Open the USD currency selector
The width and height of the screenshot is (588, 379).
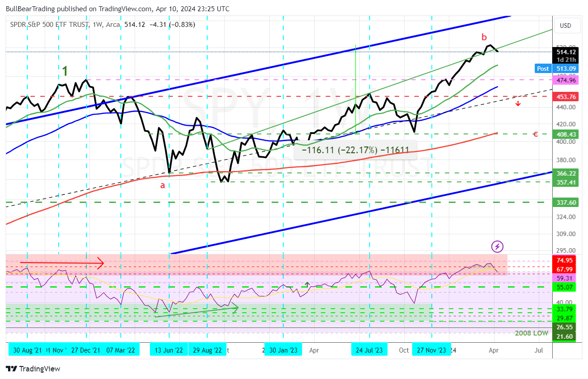tap(566, 26)
